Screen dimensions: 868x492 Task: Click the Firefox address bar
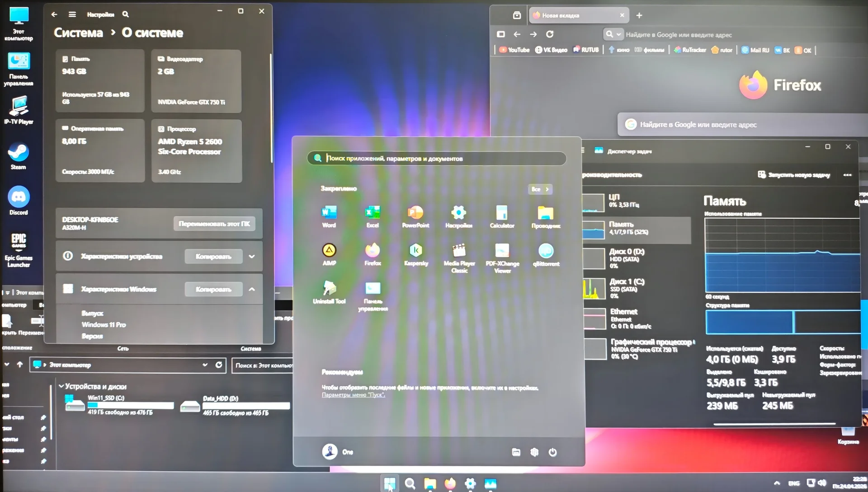pyautogui.click(x=735, y=34)
